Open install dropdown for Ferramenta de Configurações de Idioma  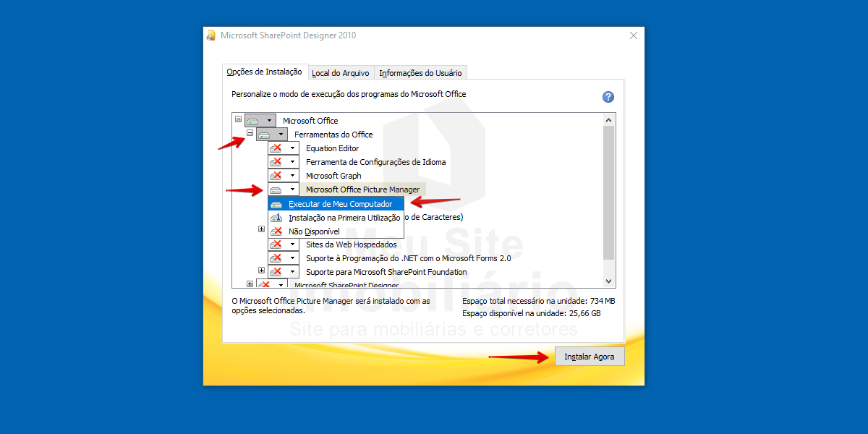pos(292,162)
